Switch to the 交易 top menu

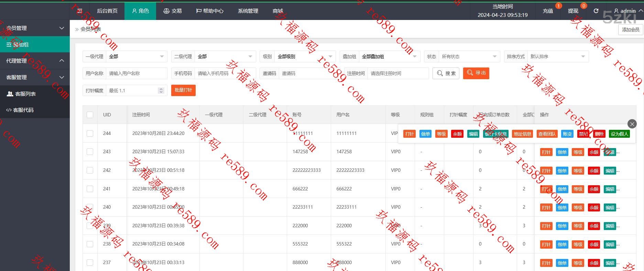(173, 11)
